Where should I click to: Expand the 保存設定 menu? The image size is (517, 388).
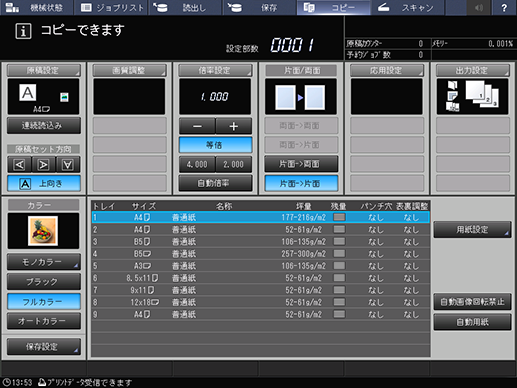[x=44, y=347]
